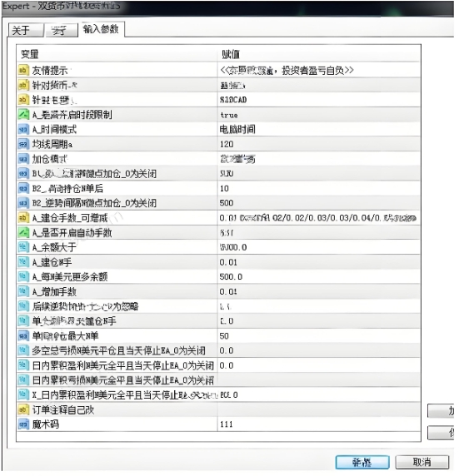Select the A_建仓手数_可增减 variable name

(x=70, y=219)
